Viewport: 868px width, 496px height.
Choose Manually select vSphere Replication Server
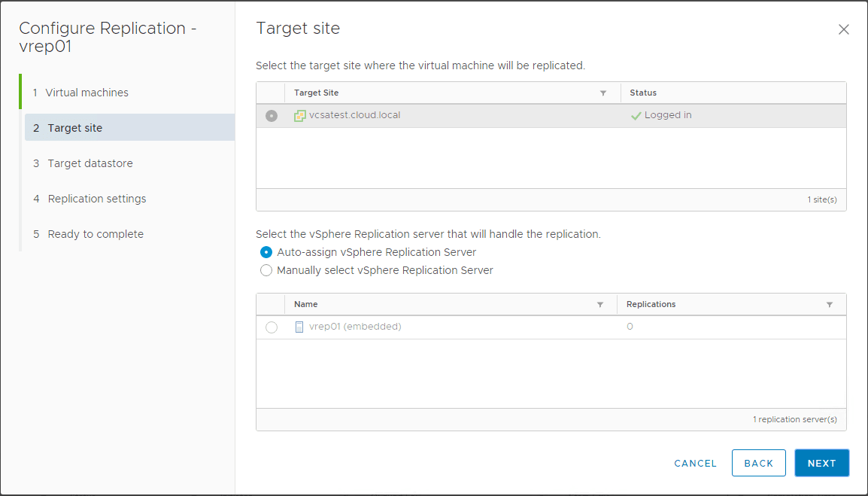tap(266, 270)
